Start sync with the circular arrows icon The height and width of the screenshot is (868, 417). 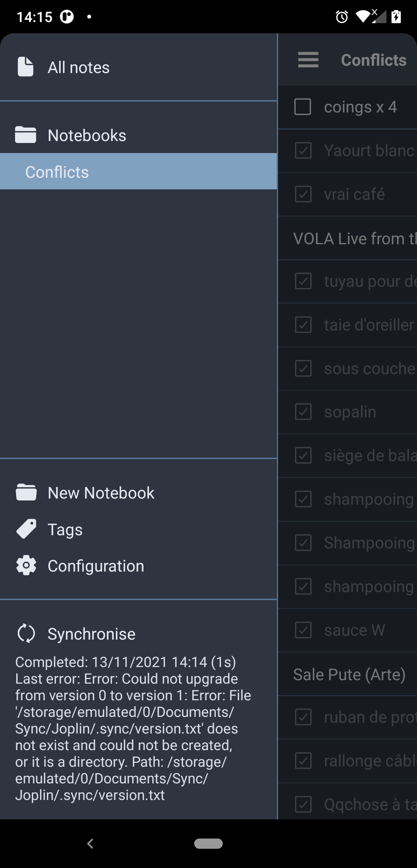(x=25, y=633)
